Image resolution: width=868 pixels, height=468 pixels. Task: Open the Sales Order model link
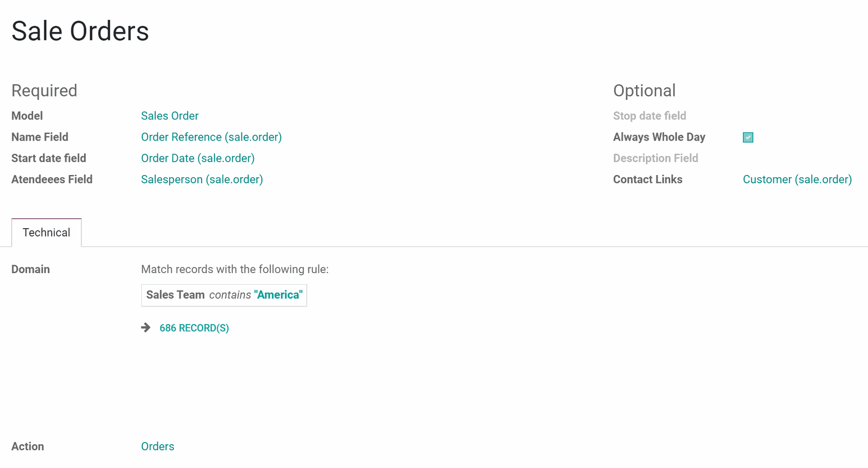coord(170,116)
